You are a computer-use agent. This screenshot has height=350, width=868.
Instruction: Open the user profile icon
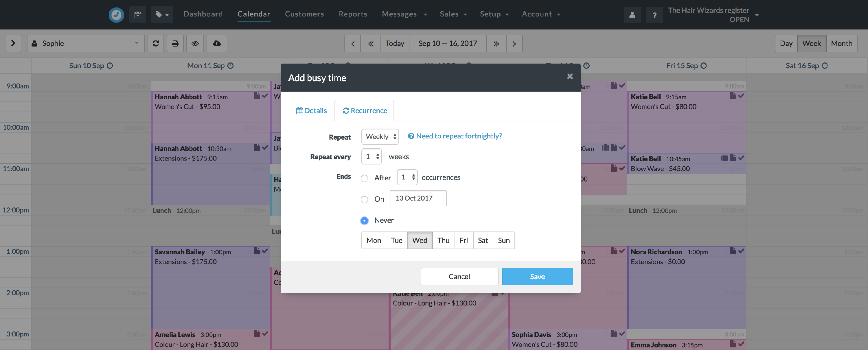632,15
